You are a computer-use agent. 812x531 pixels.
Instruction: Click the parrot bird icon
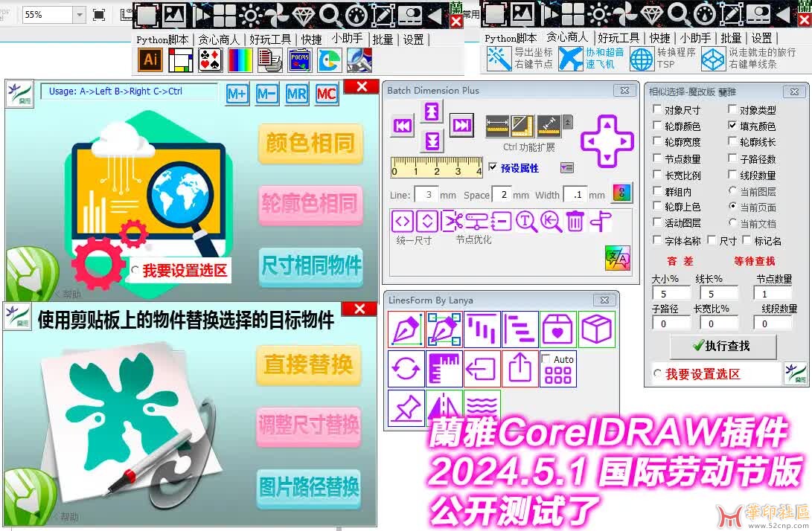coord(330,60)
